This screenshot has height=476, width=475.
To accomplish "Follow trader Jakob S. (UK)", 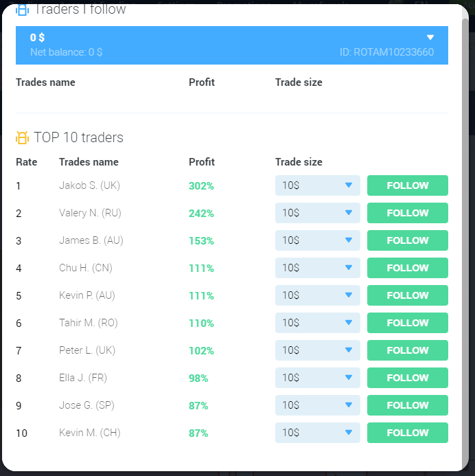I will point(407,185).
